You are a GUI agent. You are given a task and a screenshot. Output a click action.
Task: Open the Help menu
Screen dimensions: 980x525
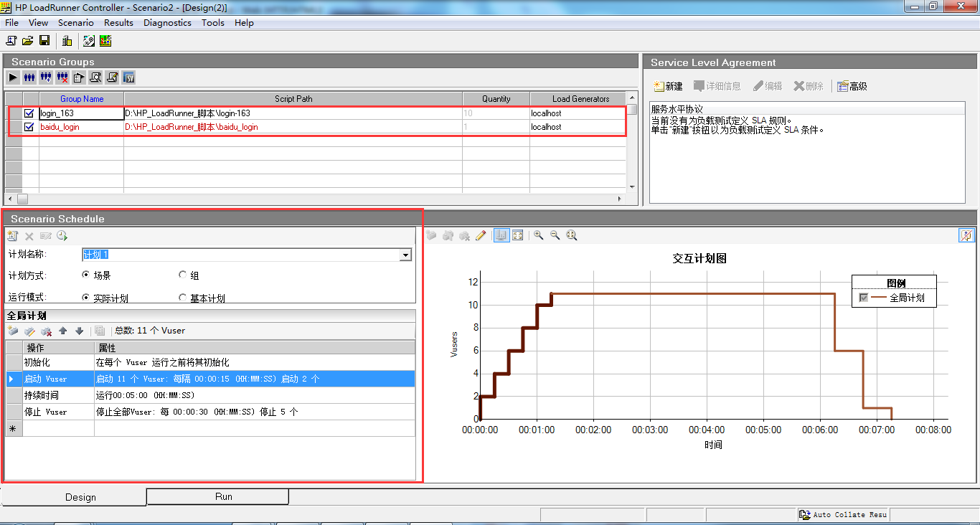tap(244, 22)
